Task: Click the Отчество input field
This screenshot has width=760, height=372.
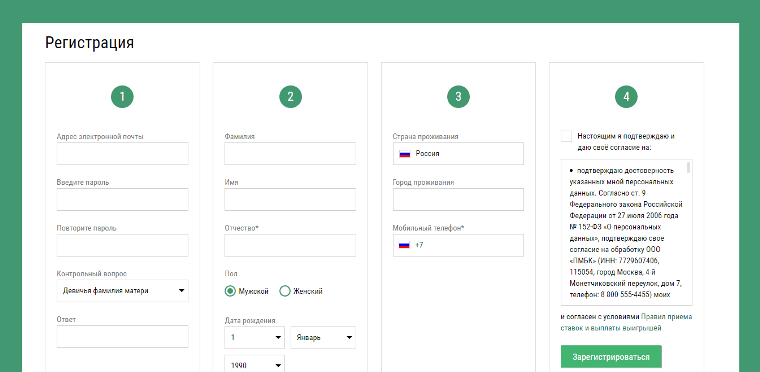Action: tap(290, 245)
